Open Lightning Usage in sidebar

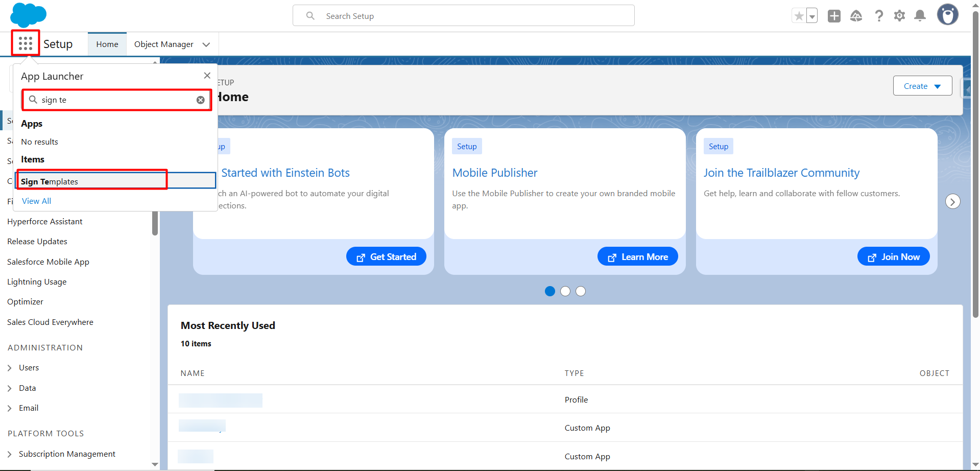click(37, 282)
